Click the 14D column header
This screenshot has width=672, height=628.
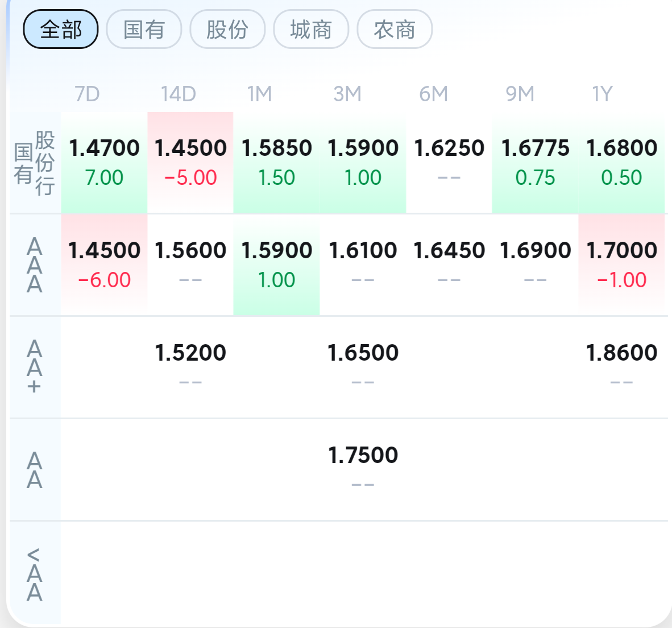pos(179,94)
